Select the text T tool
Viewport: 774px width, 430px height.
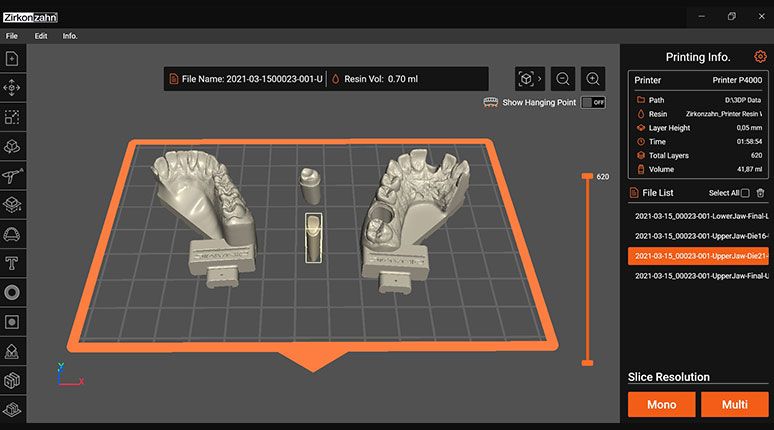click(12, 263)
